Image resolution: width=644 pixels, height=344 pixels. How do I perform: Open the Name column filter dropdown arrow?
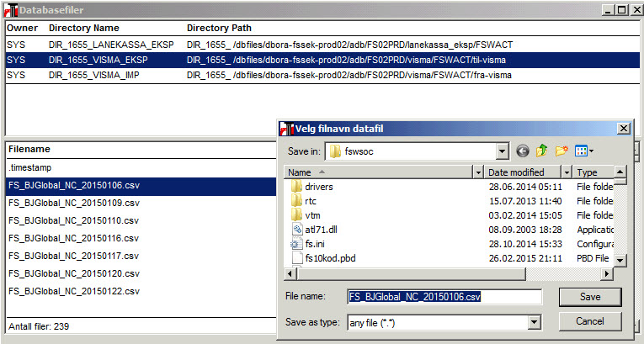click(478, 172)
